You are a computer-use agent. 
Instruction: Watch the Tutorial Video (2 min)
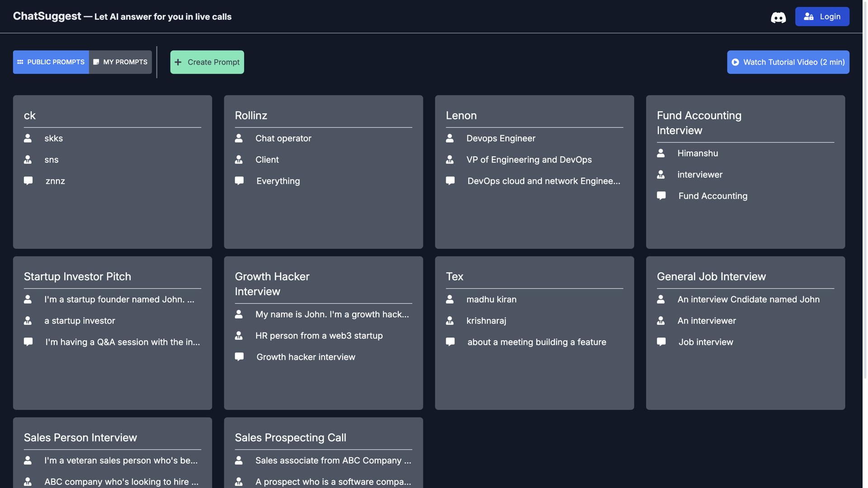click(788, 62)
